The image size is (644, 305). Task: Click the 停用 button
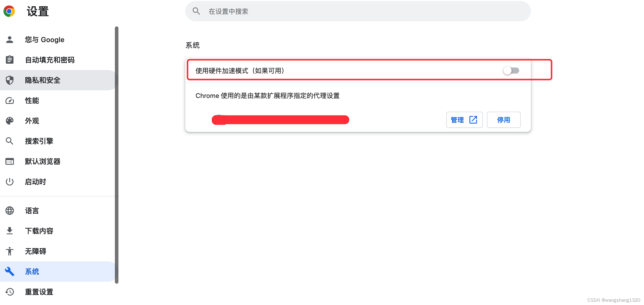tap(504, 120)
